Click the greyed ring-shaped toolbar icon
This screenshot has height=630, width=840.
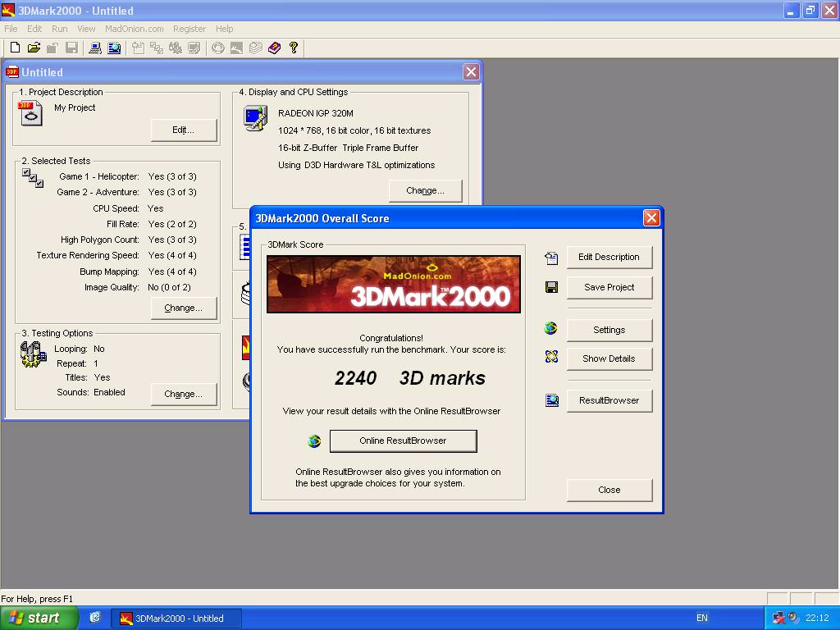click(217, 48)
